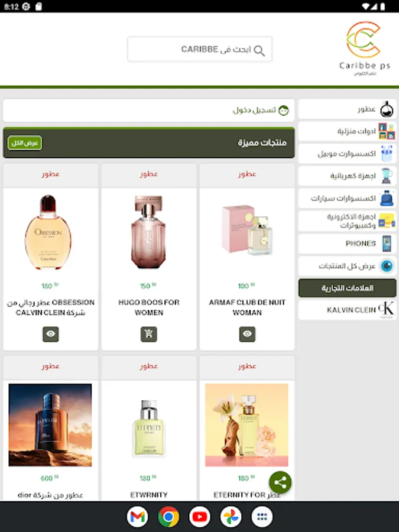Open the Caribbe ps logo home link

pos(364,48)
